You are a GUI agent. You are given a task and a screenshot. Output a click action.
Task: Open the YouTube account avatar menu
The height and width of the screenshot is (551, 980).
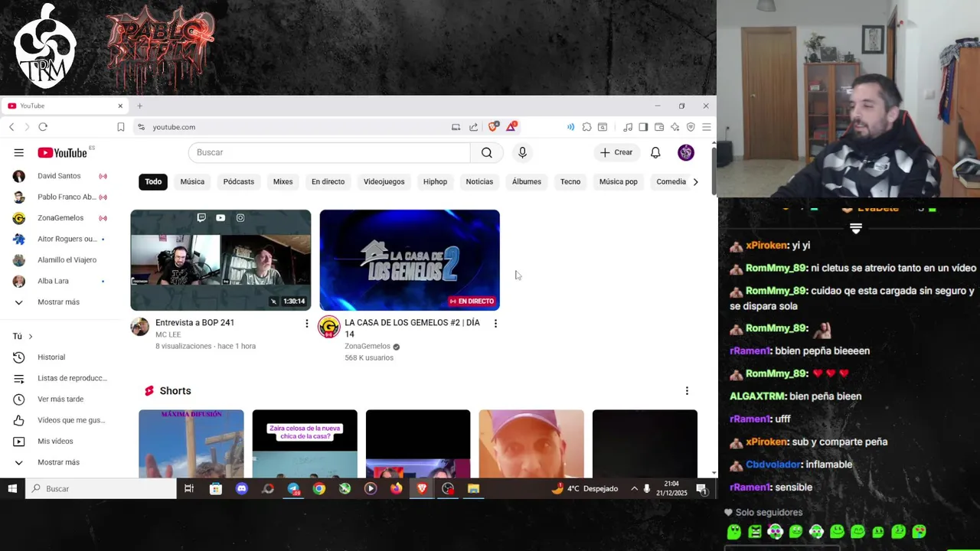click(686, 152)
